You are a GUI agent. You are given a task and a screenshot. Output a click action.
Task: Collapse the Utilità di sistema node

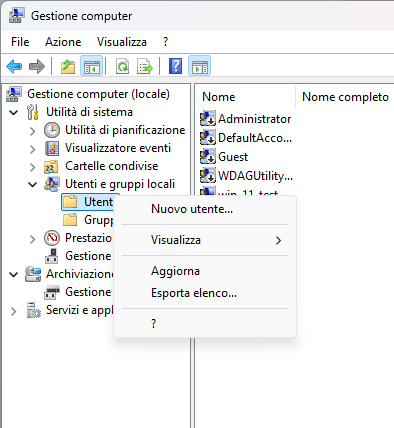tap(14, 112)
